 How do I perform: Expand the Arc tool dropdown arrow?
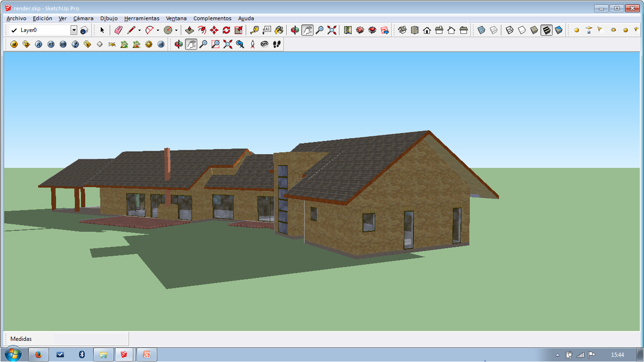[x=158, y=30]
